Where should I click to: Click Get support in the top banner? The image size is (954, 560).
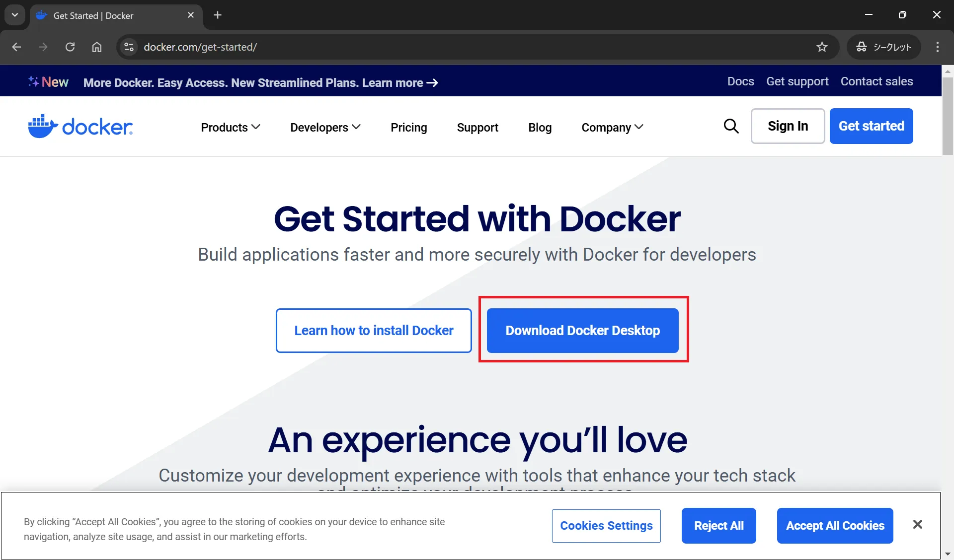point(797,81)
